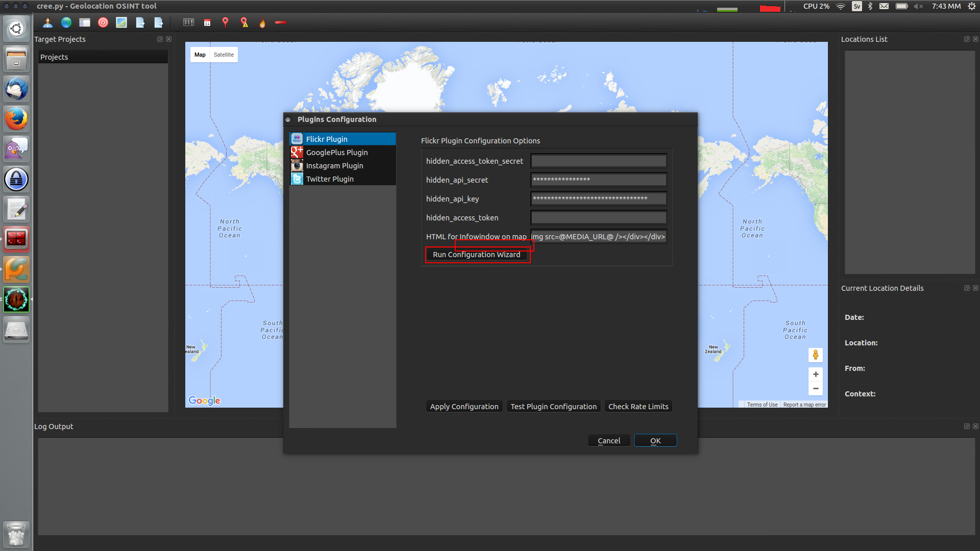Click the hidden_access_token_secret input field
Screen dimensions: 980x551
[599, 161]
